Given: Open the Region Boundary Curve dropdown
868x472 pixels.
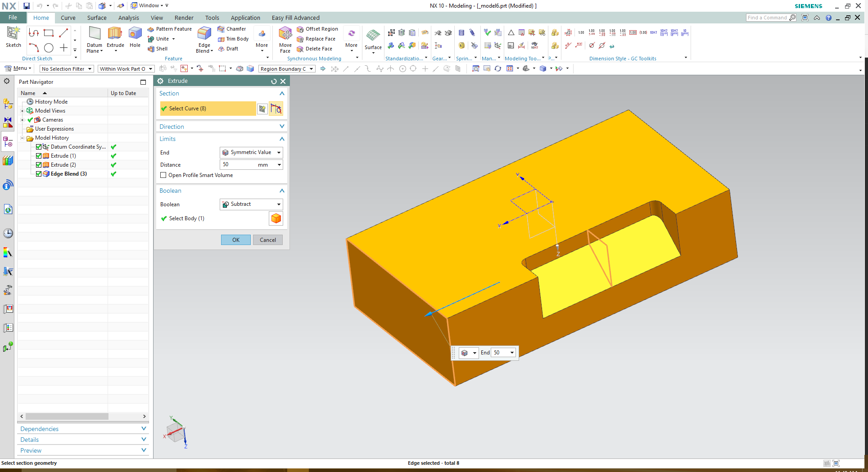Looking at the screenshot, I should pos(286,69).
